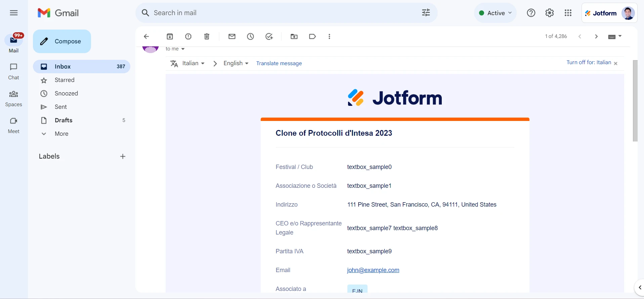Open the English target language dropdown
Viewport: 644px width, 299px height.
pos(236,63)
